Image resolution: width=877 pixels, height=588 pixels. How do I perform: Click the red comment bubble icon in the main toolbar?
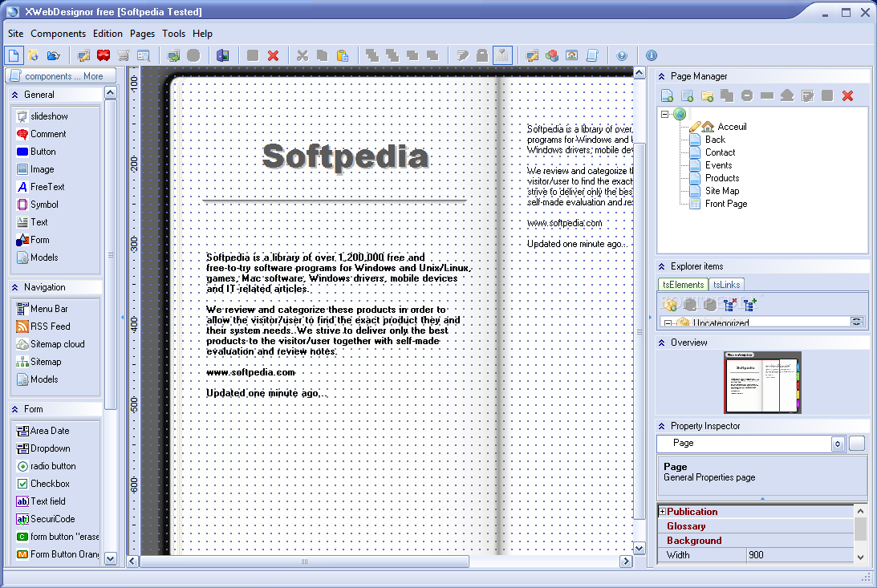tap(104, 55)
